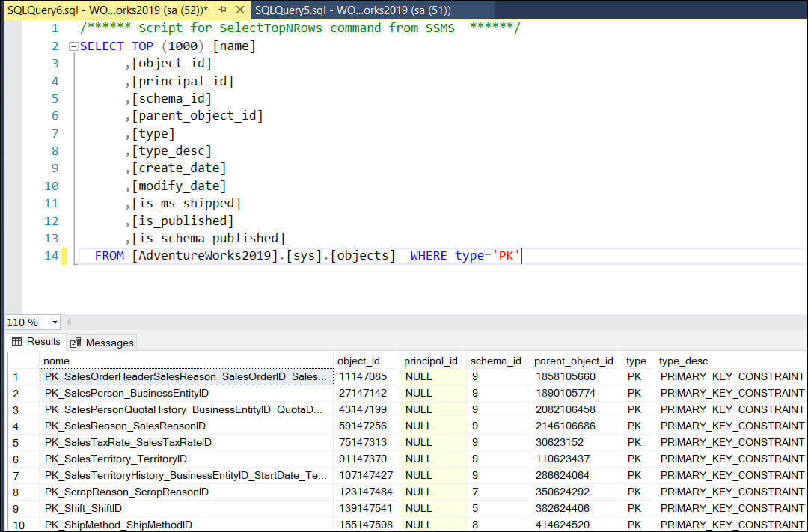Screen dimensions: 808x532
Task: Select the object_id column header
Action: coord(367,361)
